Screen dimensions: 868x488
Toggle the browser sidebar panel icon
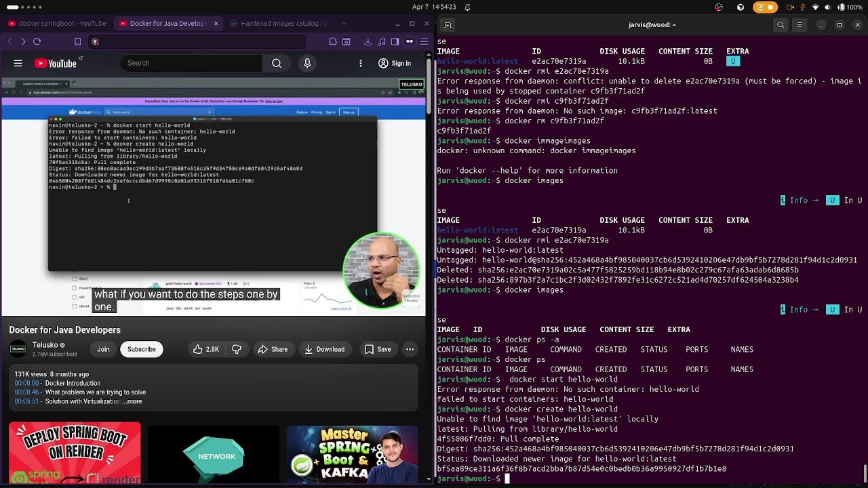click(395, 41)
